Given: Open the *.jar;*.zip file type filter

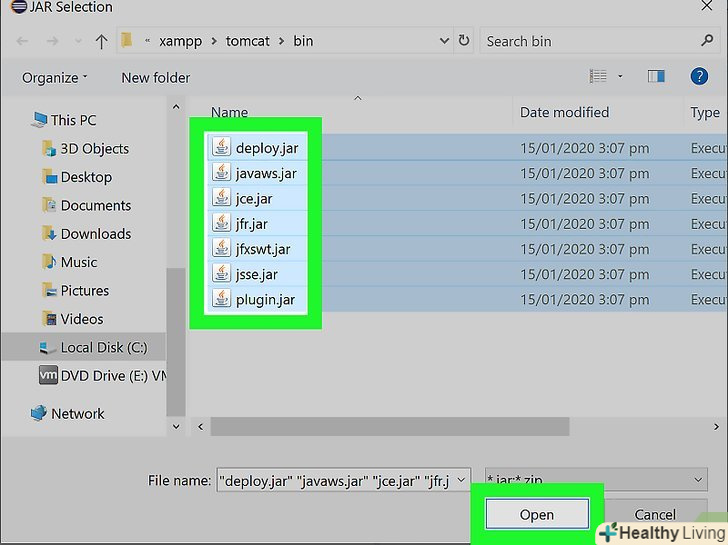Looking at the screenshot, I should pos(596,480).
